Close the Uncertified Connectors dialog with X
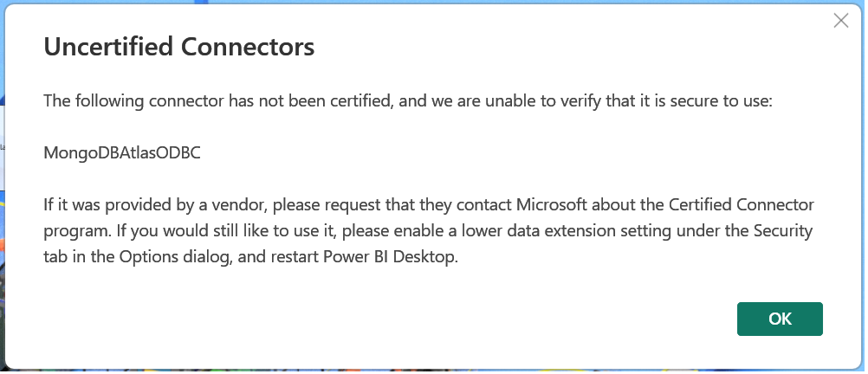Image resolution: width=868 pixels, height=374 pixels. [840, 21]
